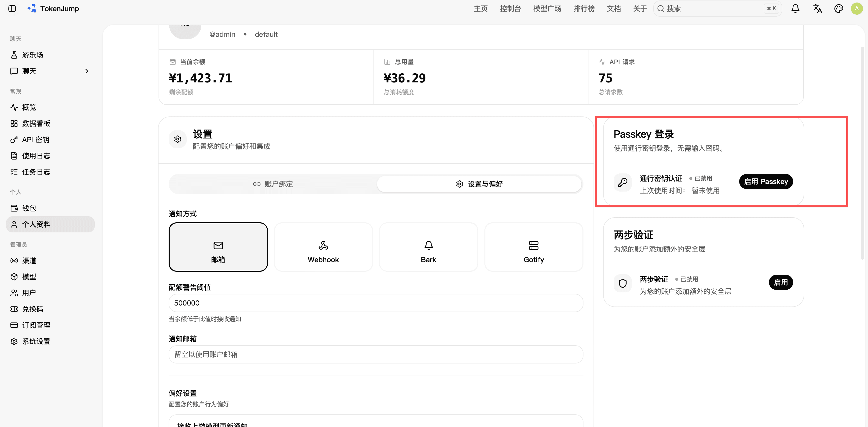Click the 个人资料 person icon

(x=14, y=224)
